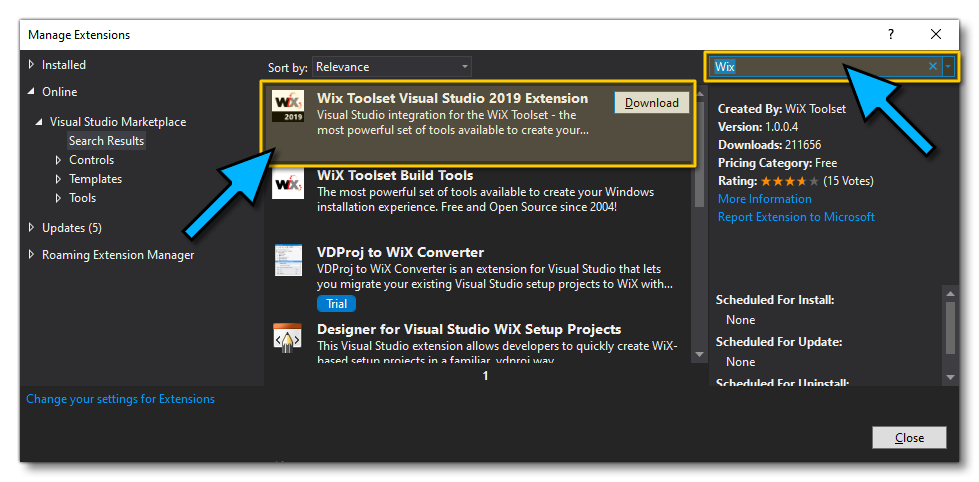The height and width of the screenshot is (482, 979).
Task: Click the details pane scroll down arrow
Action: point(950,377)
